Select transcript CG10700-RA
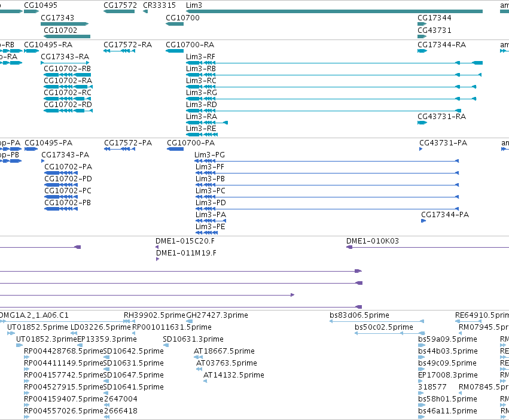Screen dimensions: 509x420 coord(190,45)
